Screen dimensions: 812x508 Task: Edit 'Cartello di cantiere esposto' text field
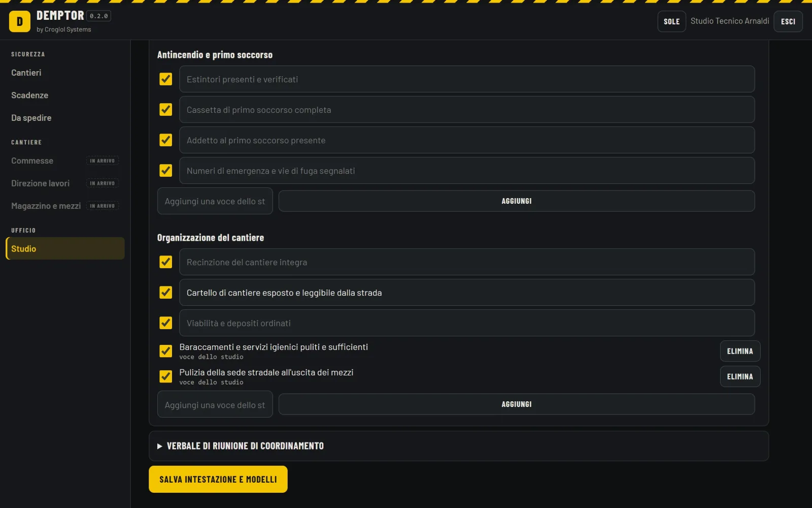[467, 293]
